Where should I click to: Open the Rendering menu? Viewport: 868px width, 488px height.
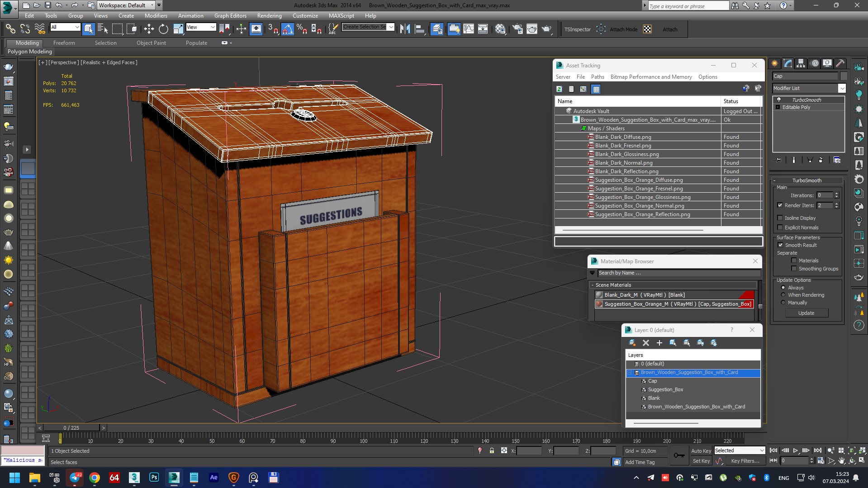click(x=269, y=16)
